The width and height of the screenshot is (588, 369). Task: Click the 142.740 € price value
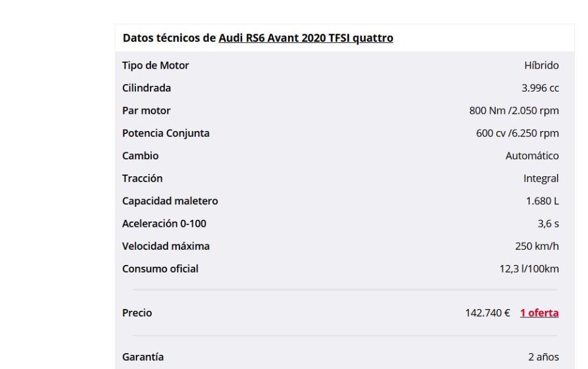point(487,313)
